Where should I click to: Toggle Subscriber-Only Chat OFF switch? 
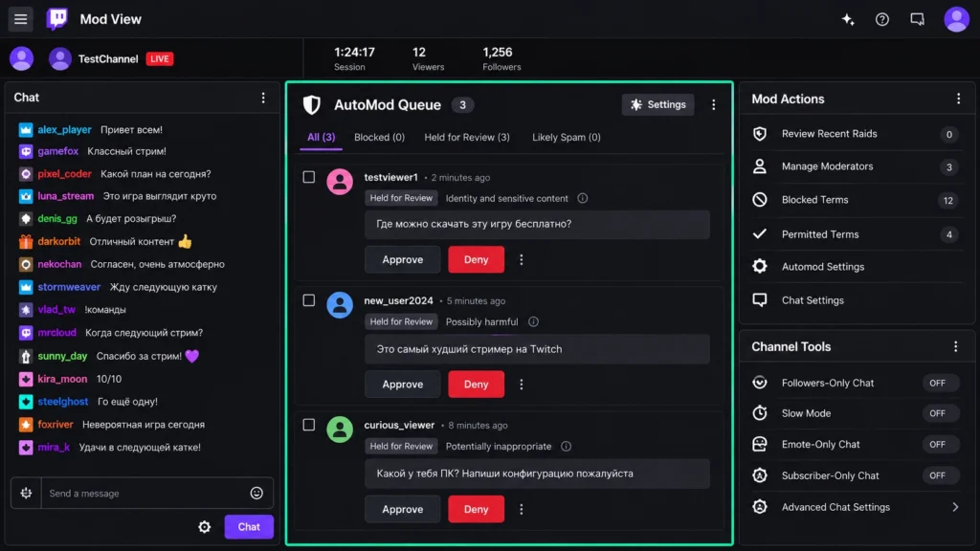point(940,476)
